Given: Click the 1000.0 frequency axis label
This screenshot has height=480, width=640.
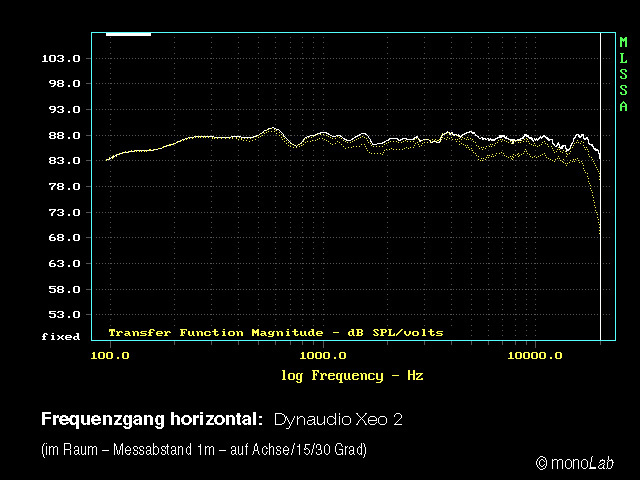Looking at the screenshot, I should [323, 356].
